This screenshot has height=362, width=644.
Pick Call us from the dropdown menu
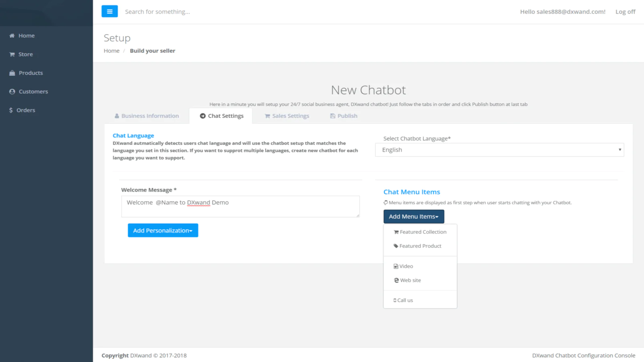(x=420, y=300)
